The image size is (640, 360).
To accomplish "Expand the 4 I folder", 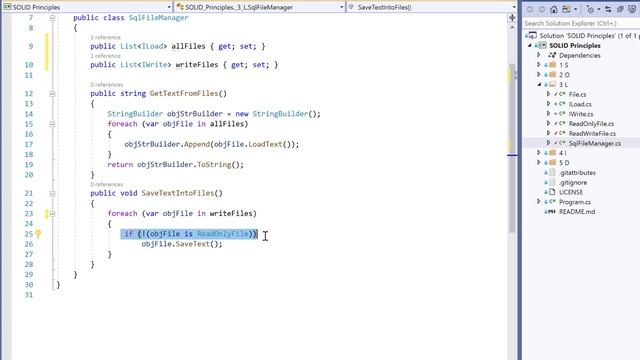I will [x=539, y=152].
